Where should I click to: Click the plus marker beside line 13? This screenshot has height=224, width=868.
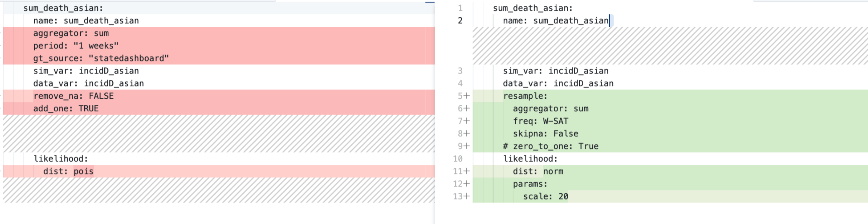(x=466, y=196)
